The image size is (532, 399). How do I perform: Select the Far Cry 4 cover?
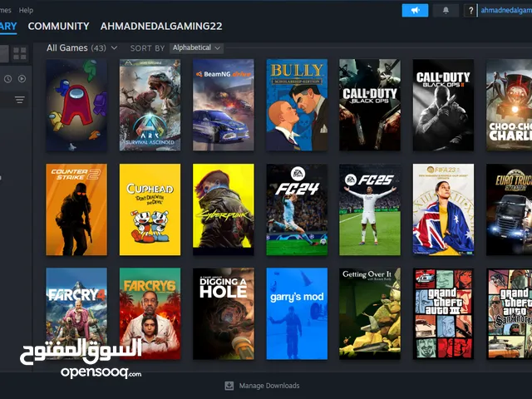point(76,313)
